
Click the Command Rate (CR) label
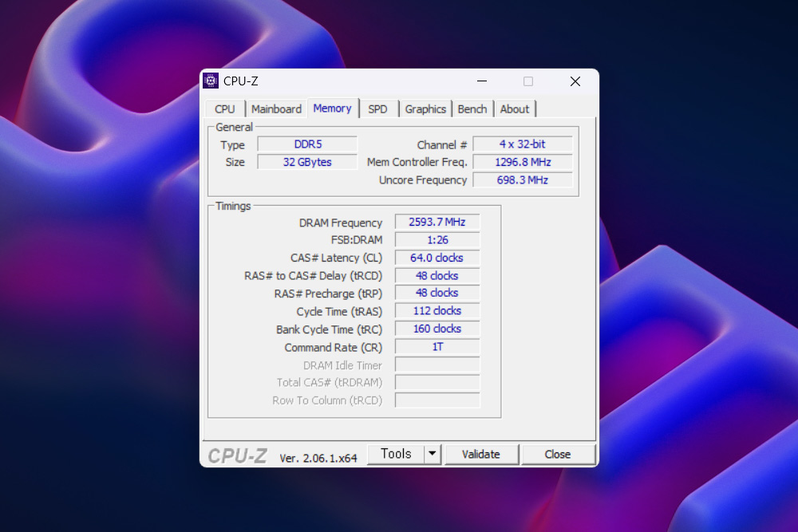[334, 348]
